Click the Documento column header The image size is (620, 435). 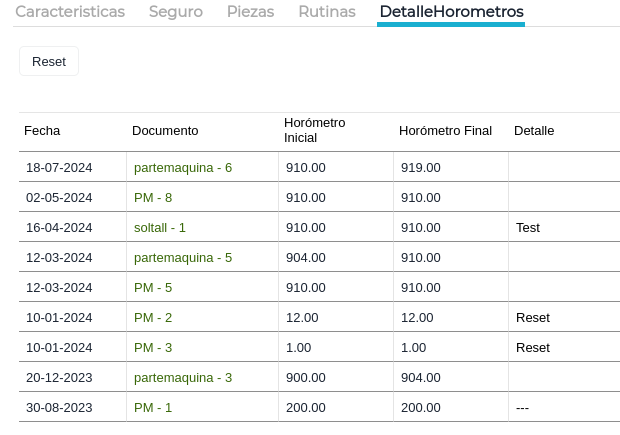[165, 130]
